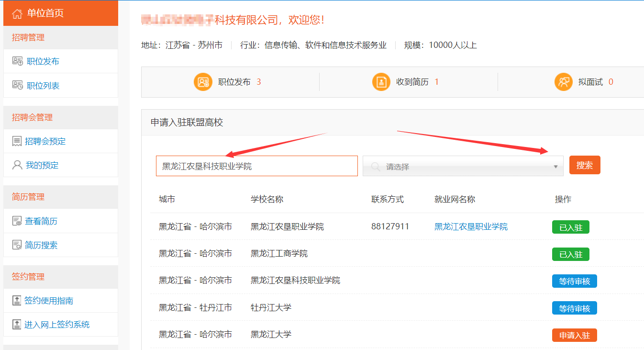Screen dimensions: 644x350
Task: Click 已入驻 badge for 黑龙江工商学院
Action: (x=570, y=254)
